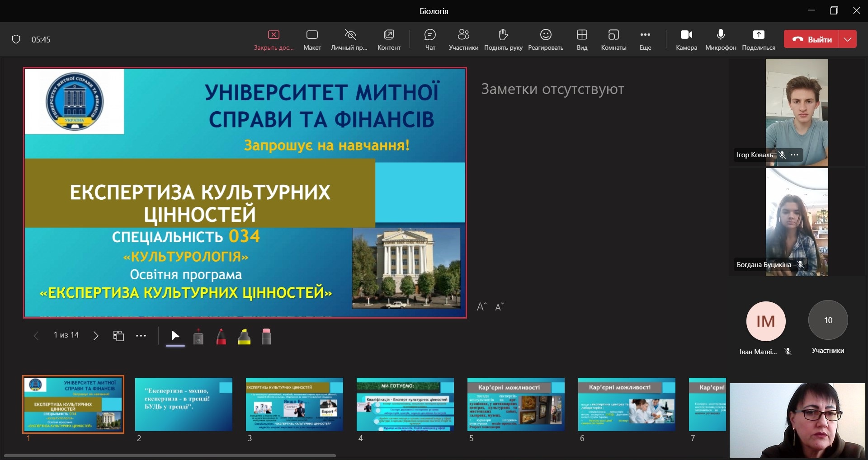Click Богдана Буцикіна muted mic icon
Screen dimensions: 868x460
(x=800, y=264)
